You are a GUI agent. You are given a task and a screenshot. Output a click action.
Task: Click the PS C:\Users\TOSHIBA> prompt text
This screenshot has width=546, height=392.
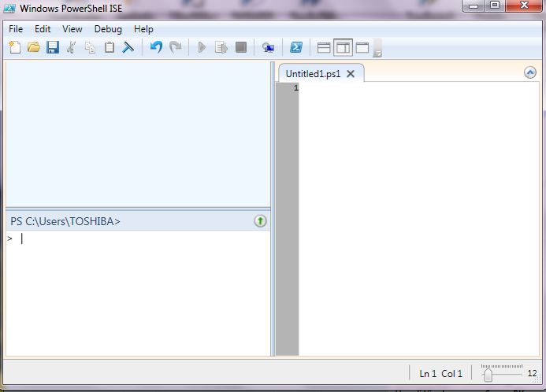[65, 221]
